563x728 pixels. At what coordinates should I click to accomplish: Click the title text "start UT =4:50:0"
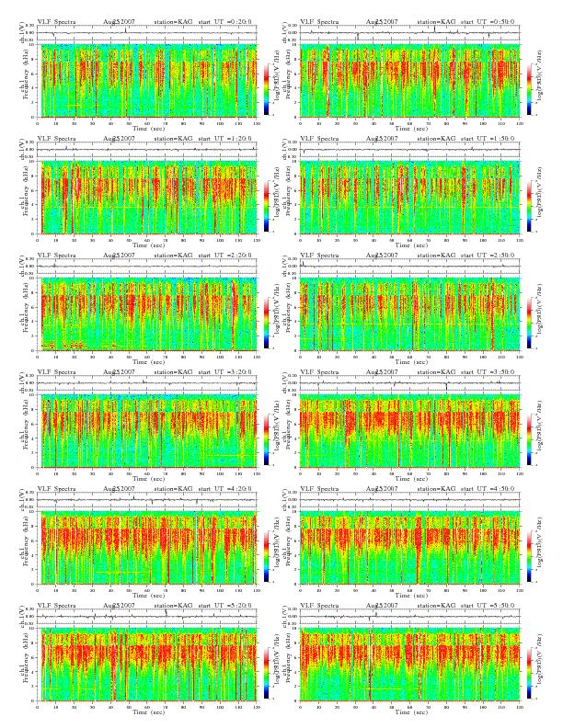(488, 489)
